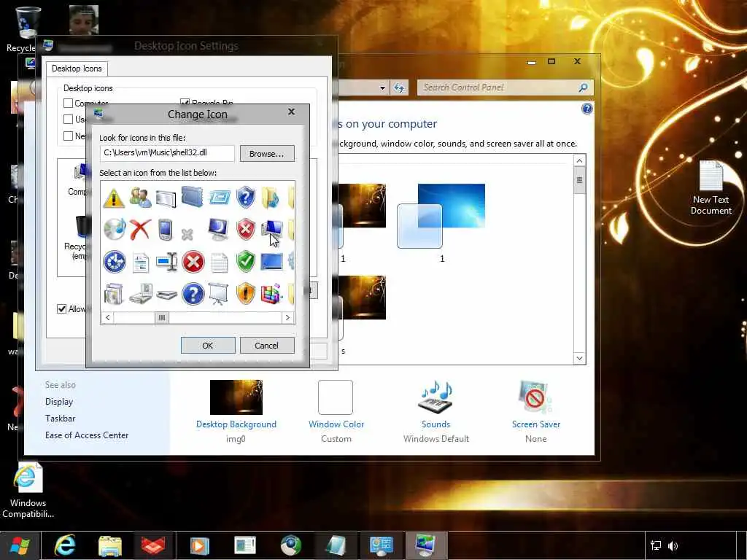Select the Desktop Icons tab

[77, 69]
